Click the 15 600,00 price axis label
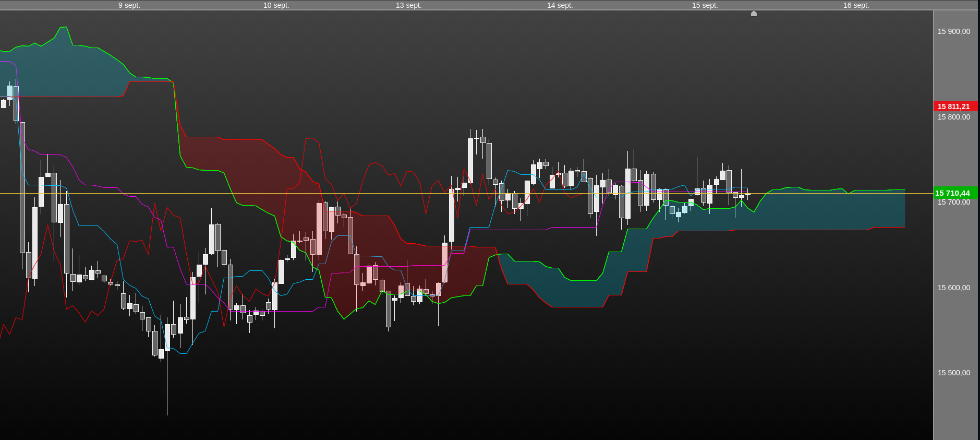Viewport: 980px width, 440px height. pyautogui.click(x=954, y=288)
